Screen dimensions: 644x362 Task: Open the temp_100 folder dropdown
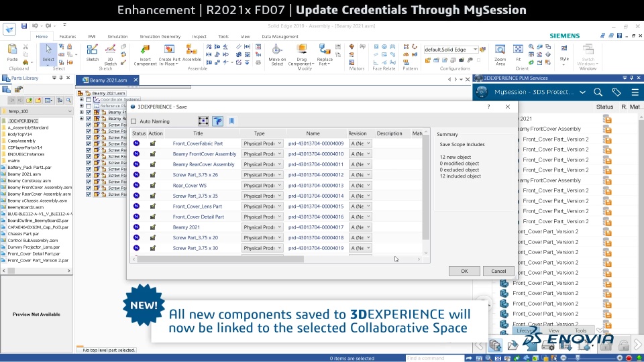(x=69, y=111)
